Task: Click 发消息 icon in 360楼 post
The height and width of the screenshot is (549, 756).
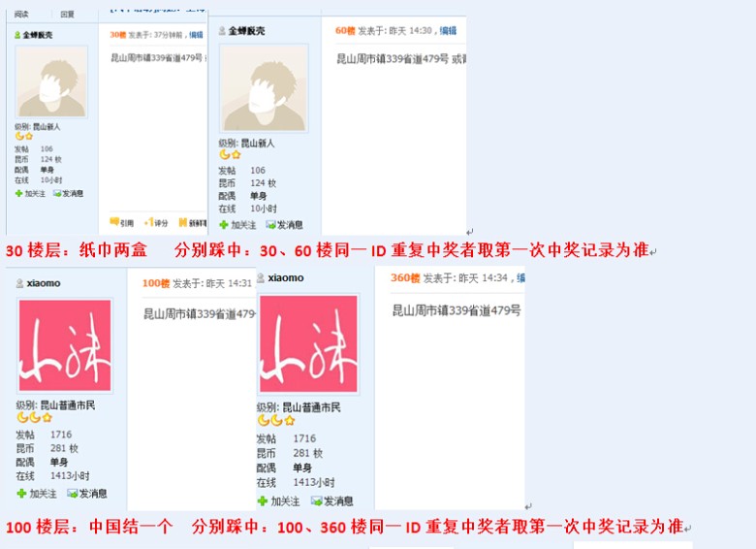Action: coord(317,501)
